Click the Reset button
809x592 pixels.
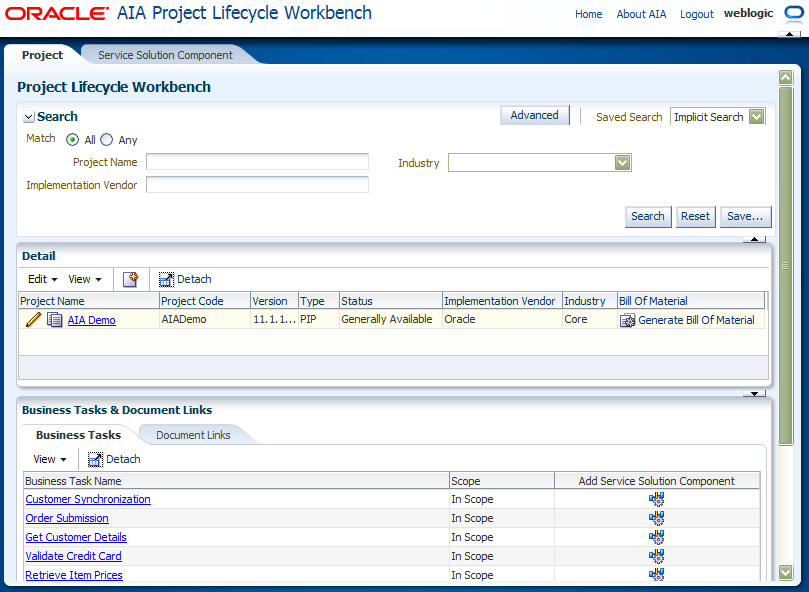coord(695,216)
